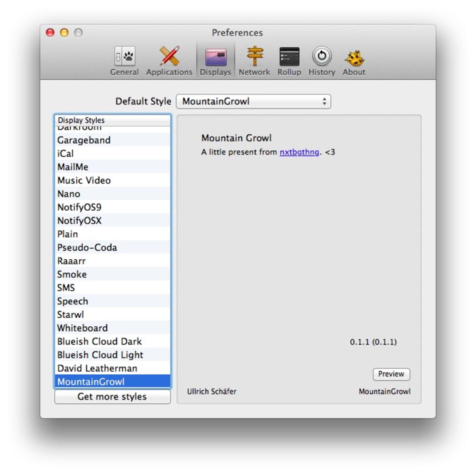
Task: Click the Display Styles list header
Action: coord(81,120)
